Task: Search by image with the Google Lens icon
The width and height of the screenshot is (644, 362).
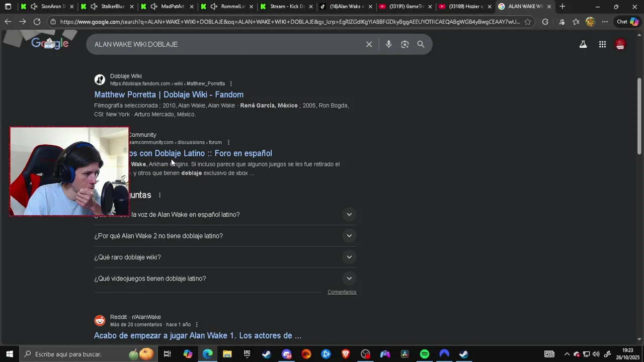Action: coord(405,44)
